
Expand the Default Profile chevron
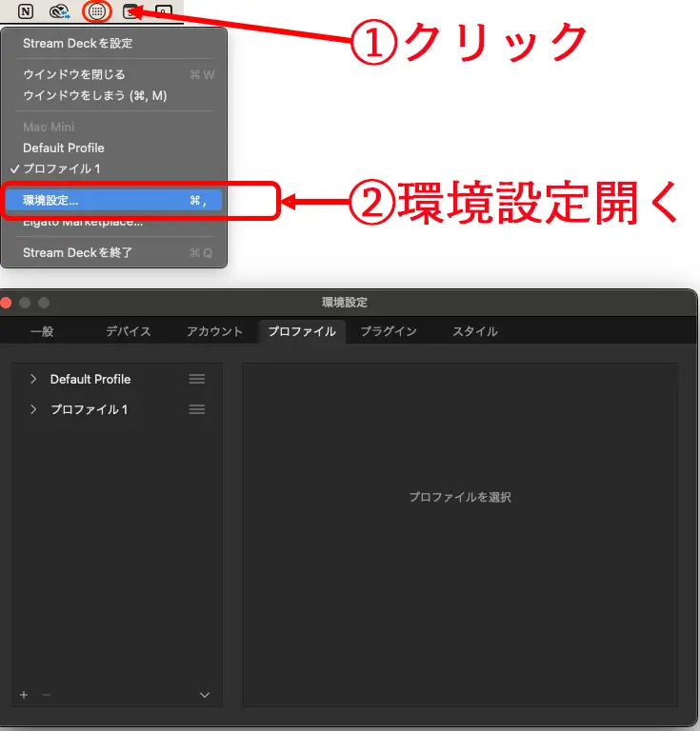33,379
